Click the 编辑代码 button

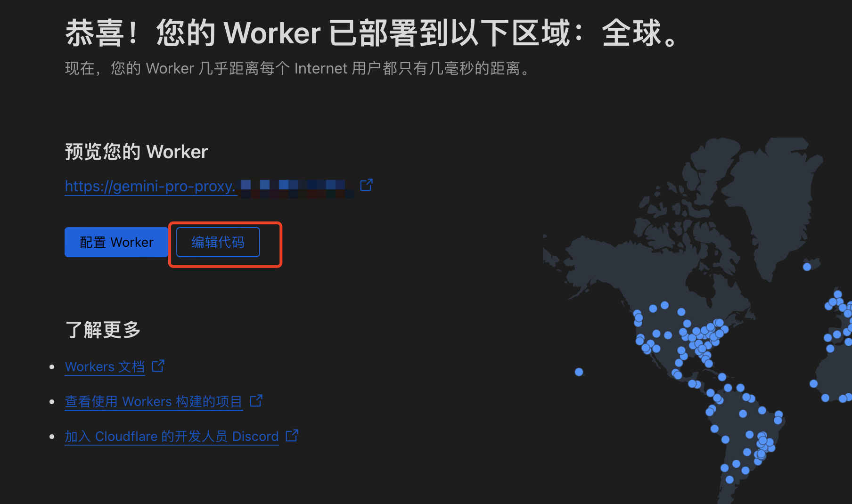[x=218, y=242]
